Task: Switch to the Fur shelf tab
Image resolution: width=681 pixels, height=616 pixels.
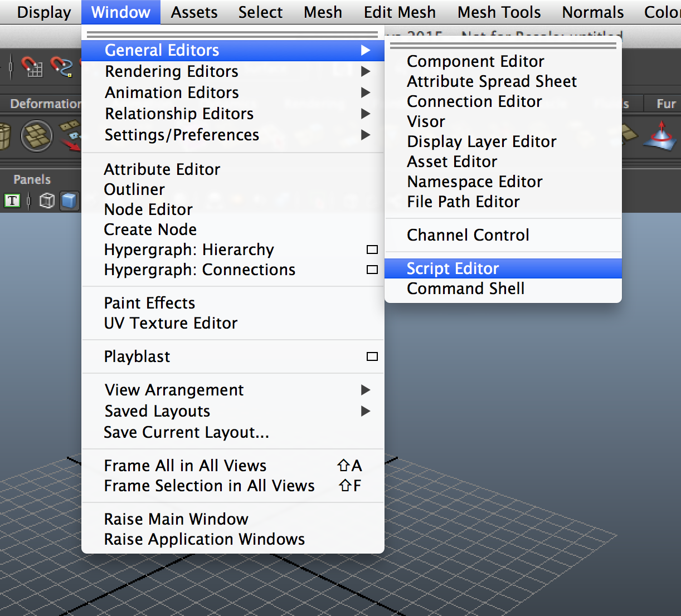Action: pyautogui.click(x=667, y=104)
